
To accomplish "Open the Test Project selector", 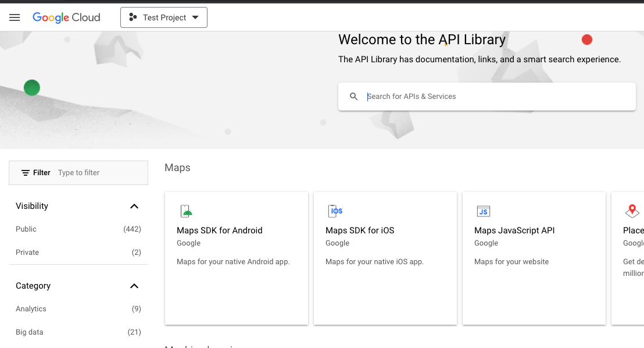I will click(163, 17).
